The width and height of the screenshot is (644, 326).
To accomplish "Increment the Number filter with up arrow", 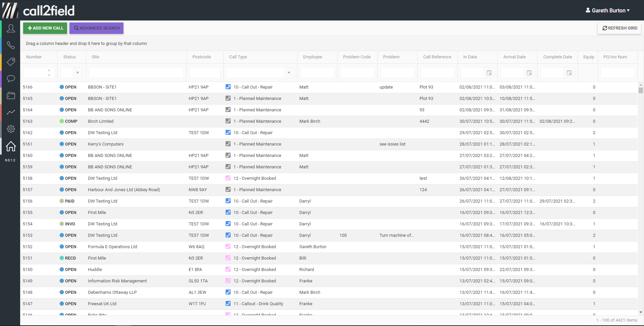I will pos(49,70).
